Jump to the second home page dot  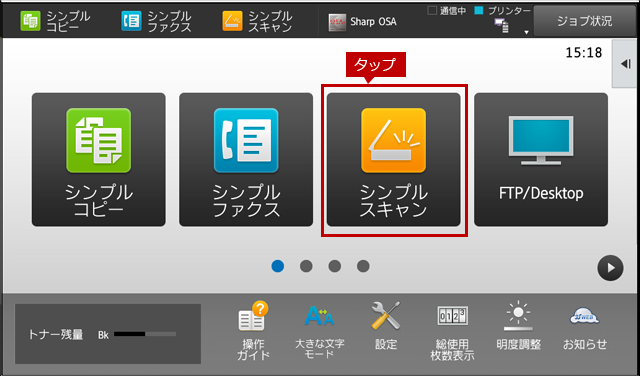click(x=306, y=266)
